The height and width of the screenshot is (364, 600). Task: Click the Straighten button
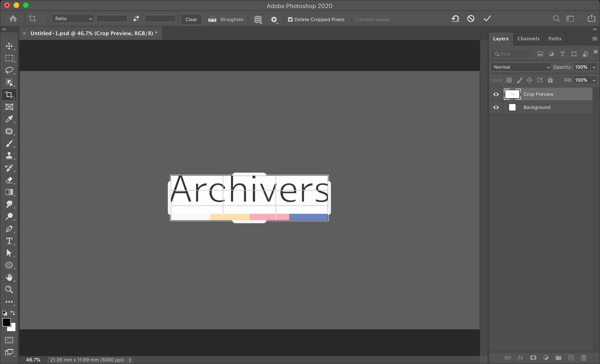point(226,19)
